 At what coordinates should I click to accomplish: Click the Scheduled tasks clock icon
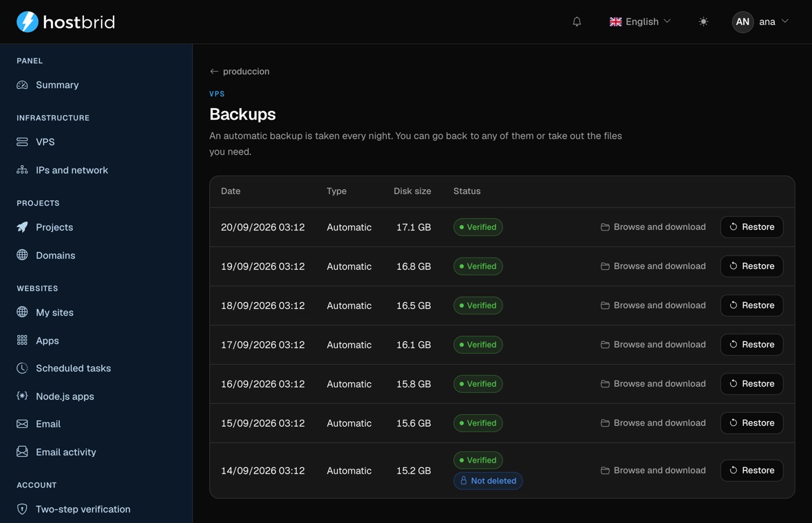point(22,368)
